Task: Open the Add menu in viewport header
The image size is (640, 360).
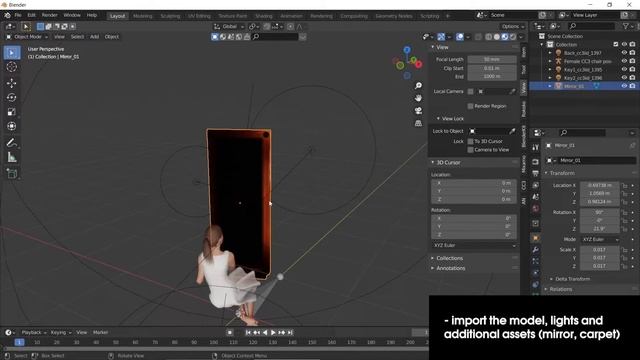Action: pyautogui.click(x=94, y=37)
